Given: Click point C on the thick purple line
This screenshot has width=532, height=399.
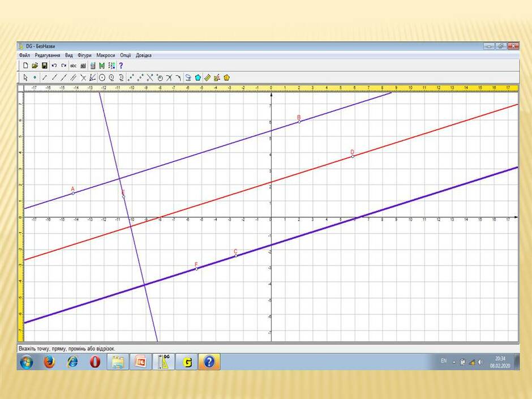Looking at the screenshot, I should 236,256.
